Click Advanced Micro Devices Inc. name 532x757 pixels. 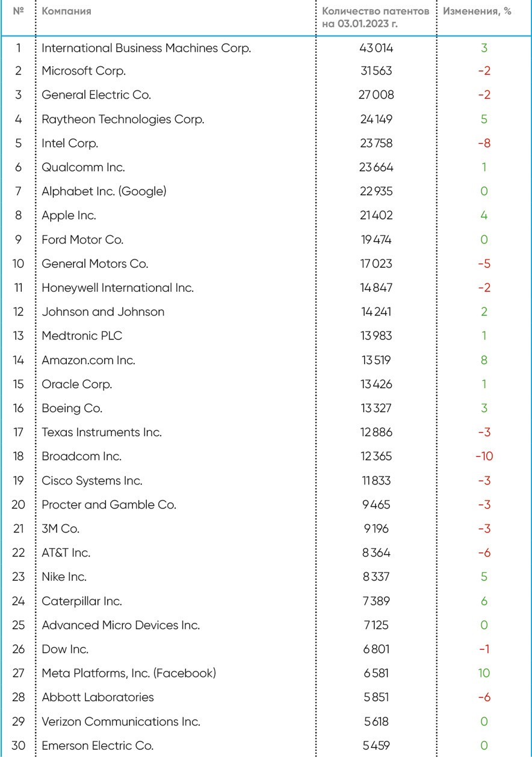click(120, 625)
